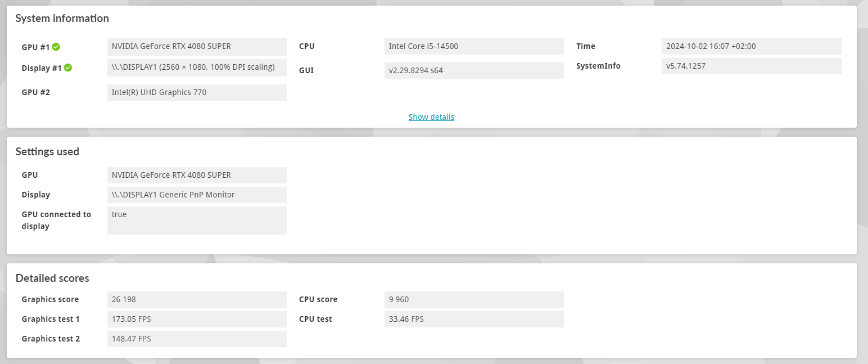This screenshot has width=868, height=364.
Task: Click the green checkmark beside GPU #1
Action: coord(56,47)
